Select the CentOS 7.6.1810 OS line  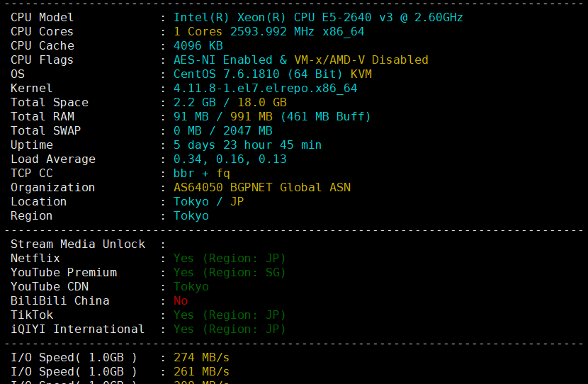273,74
